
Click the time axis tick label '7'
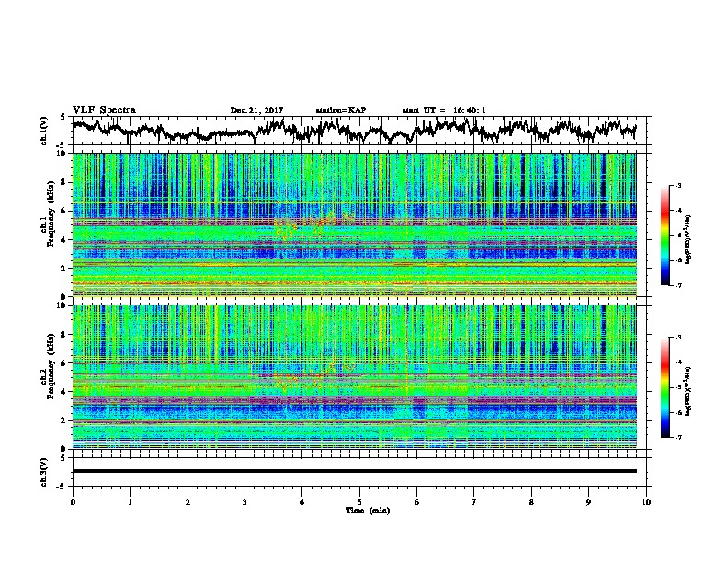(474, 502)
